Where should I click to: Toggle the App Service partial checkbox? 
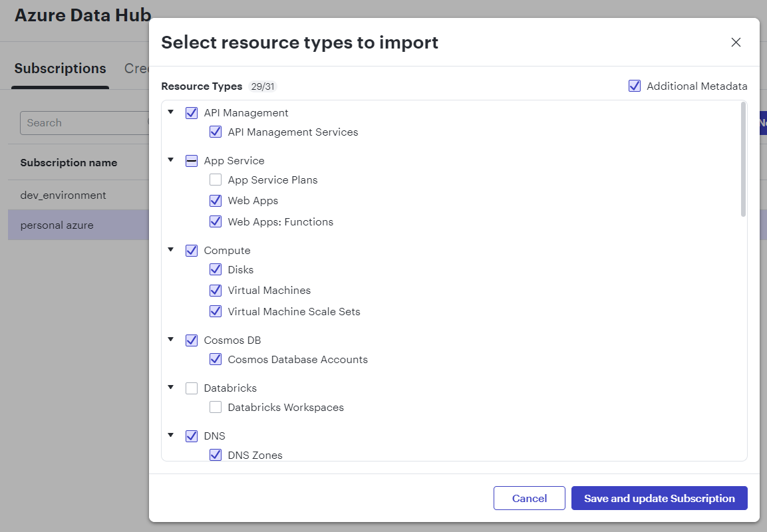tap(192, 161)
